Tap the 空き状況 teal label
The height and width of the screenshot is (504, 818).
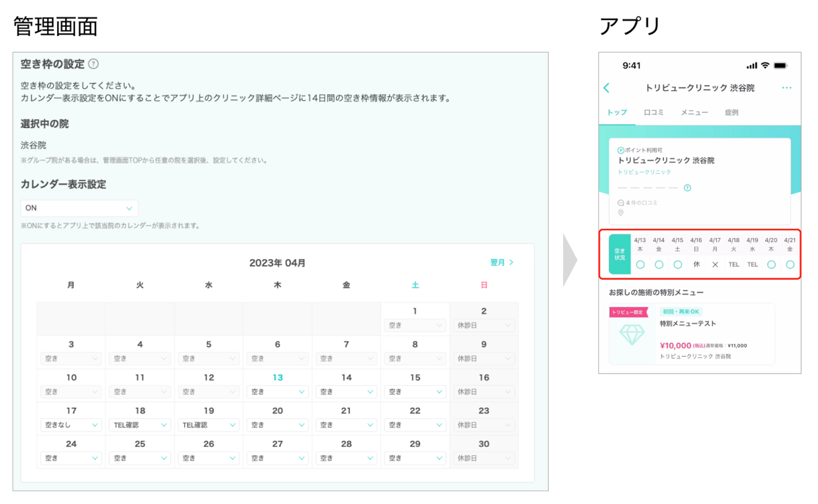[619, 254]
